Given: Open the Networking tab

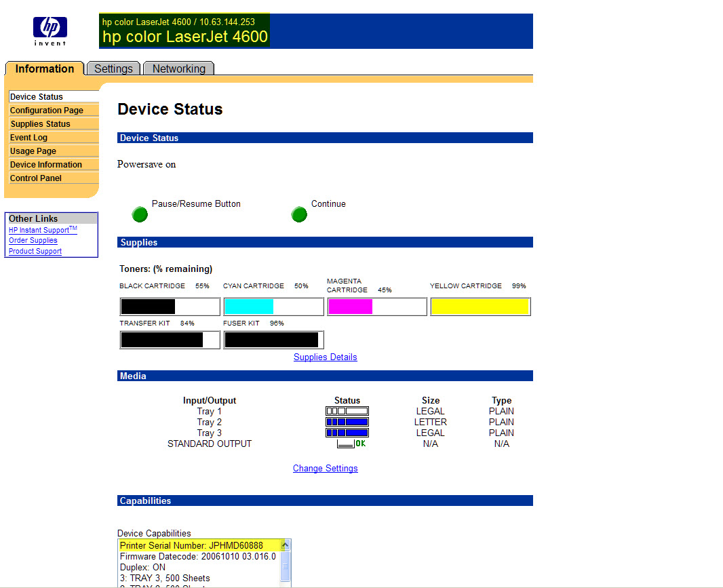Looking at the screenshot, I should (x=178, y=68).
